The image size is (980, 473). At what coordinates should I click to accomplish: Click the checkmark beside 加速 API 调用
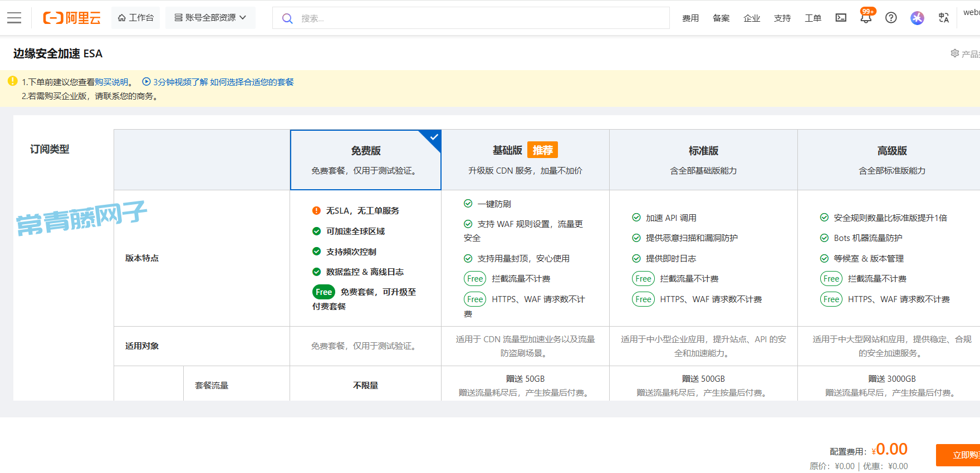(636, 218)
